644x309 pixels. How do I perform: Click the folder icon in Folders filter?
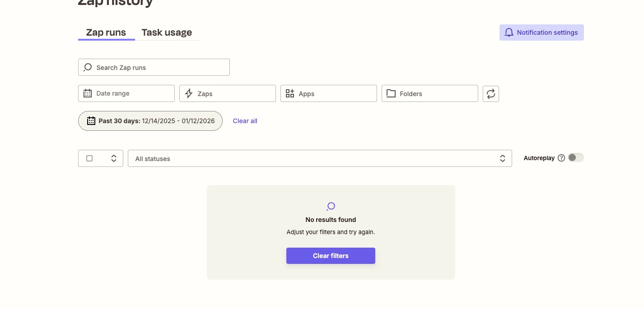point(391,93)
